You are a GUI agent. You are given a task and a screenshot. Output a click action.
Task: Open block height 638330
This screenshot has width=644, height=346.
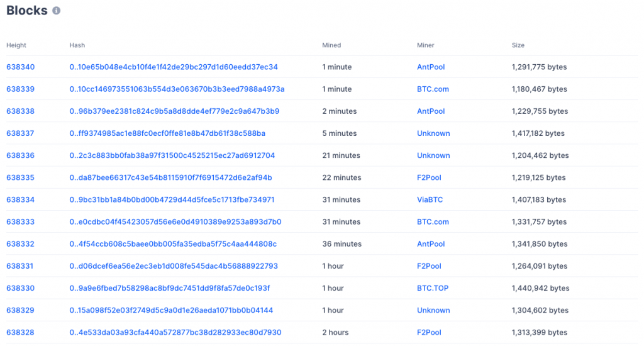(21, 289)
